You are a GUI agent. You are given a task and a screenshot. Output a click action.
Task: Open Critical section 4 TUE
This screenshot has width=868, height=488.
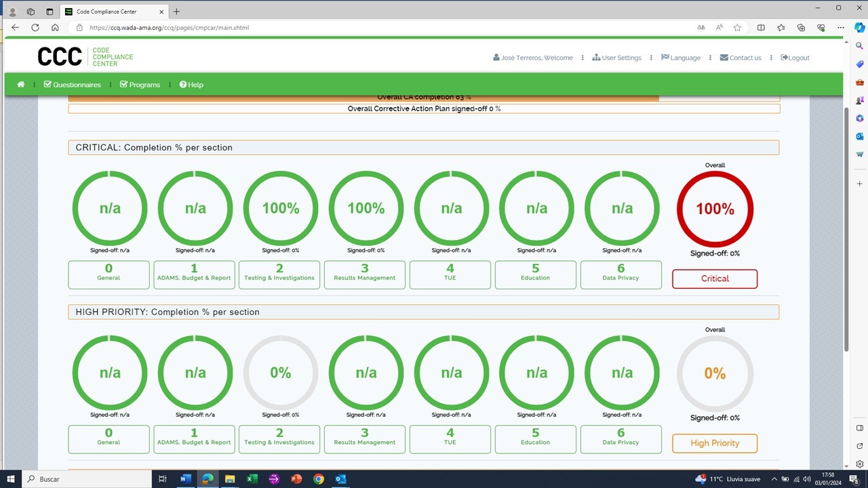(x=450, y=274)
